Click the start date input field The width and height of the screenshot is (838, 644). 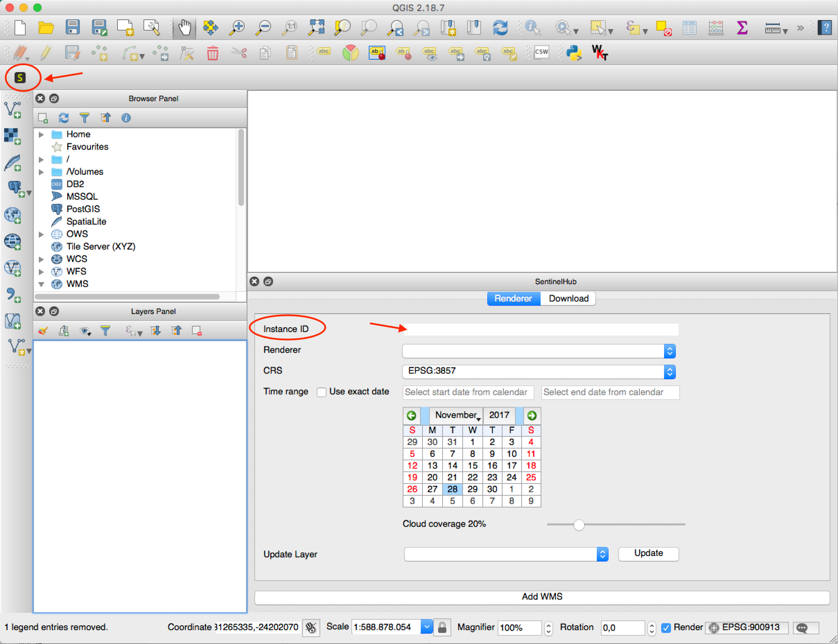pos(468,392)
